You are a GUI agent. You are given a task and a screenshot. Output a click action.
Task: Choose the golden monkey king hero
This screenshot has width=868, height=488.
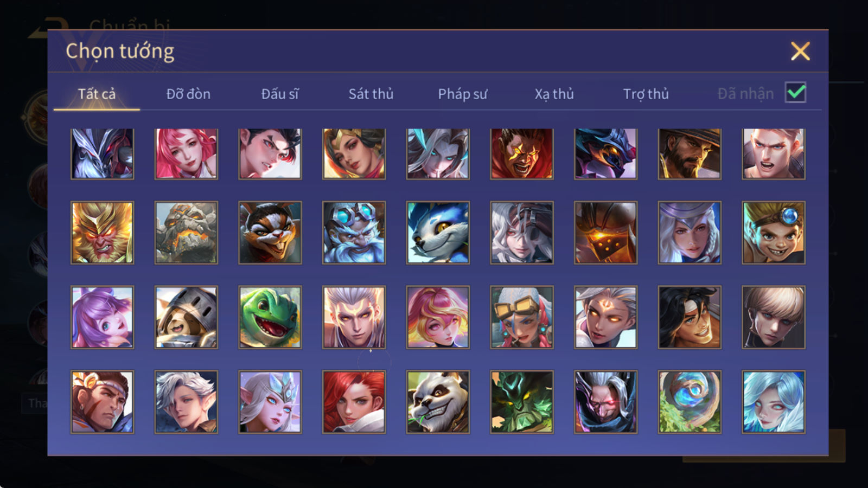(x=102, y=233)
